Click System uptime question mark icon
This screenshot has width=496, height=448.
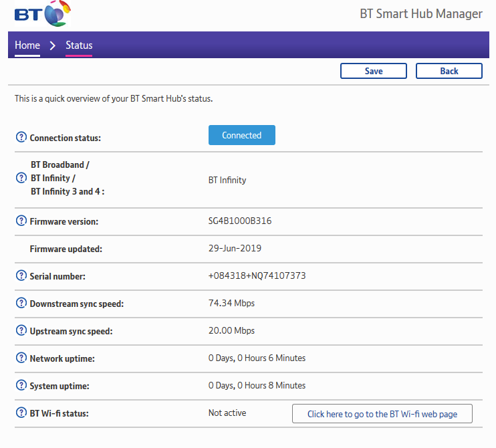coord(21,386)
